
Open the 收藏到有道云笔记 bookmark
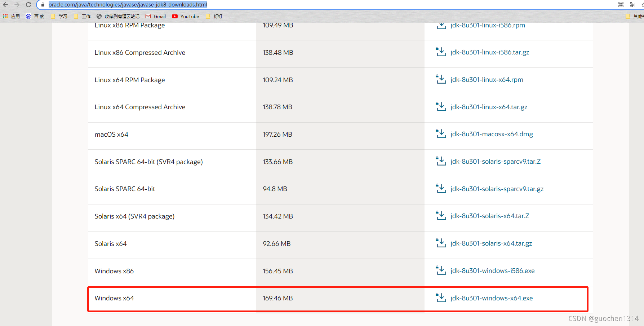point(118,16)
